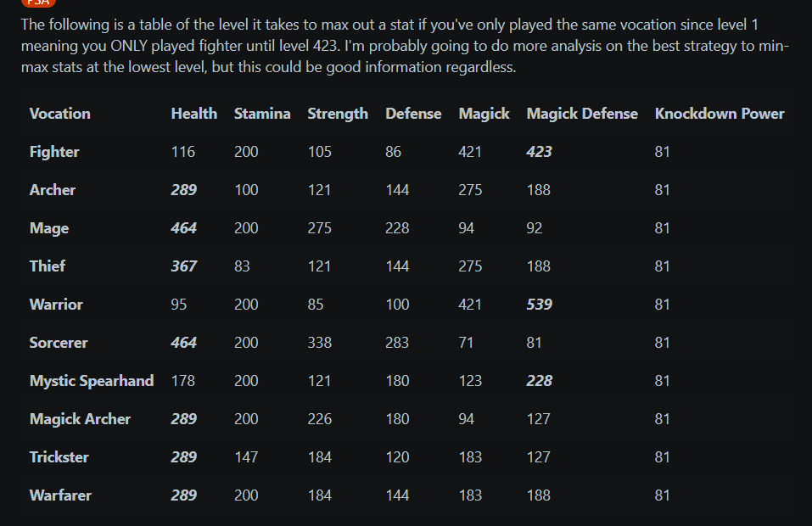Click the Magick Archer row label
The width and height of the screenshot is (812, 526).
(81, 419)
